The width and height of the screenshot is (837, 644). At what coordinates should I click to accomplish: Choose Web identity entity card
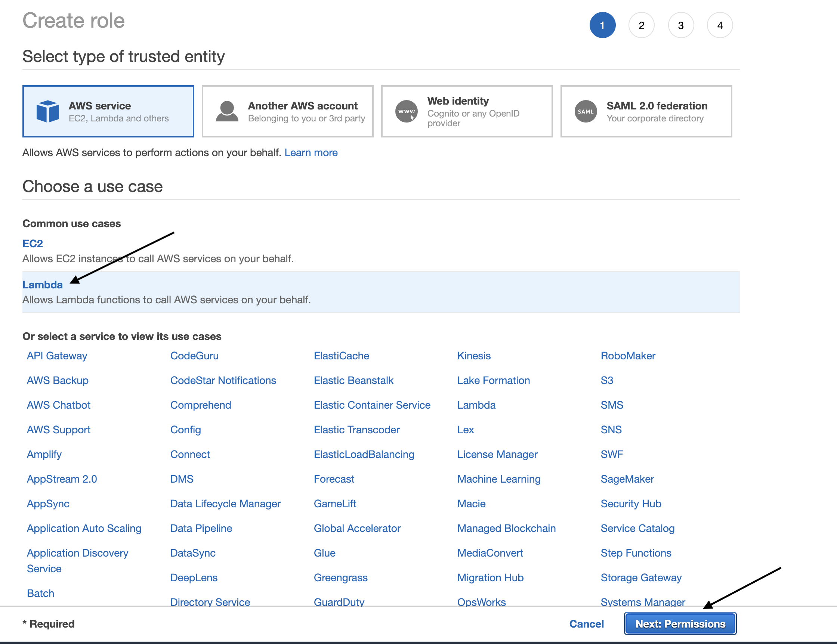[467, 111]
